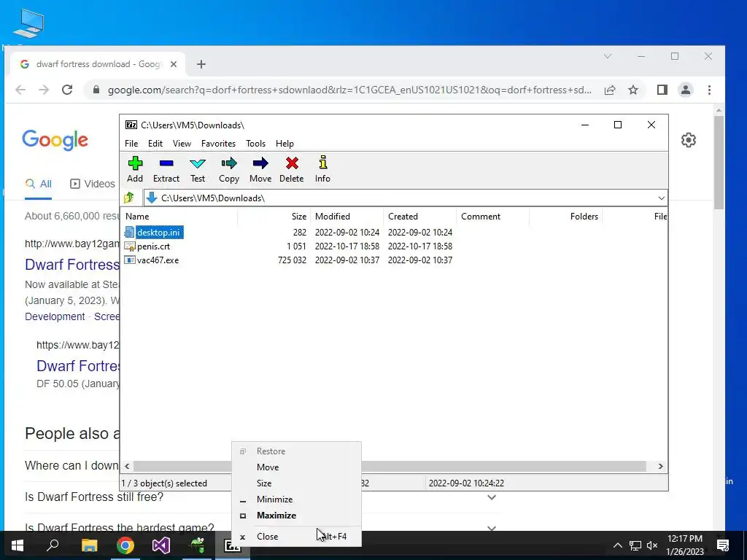Image resolution: width=747 pixels, height=560 pixels.
Task: Click the Copy toolbar icon
Action: coord(229,163)
